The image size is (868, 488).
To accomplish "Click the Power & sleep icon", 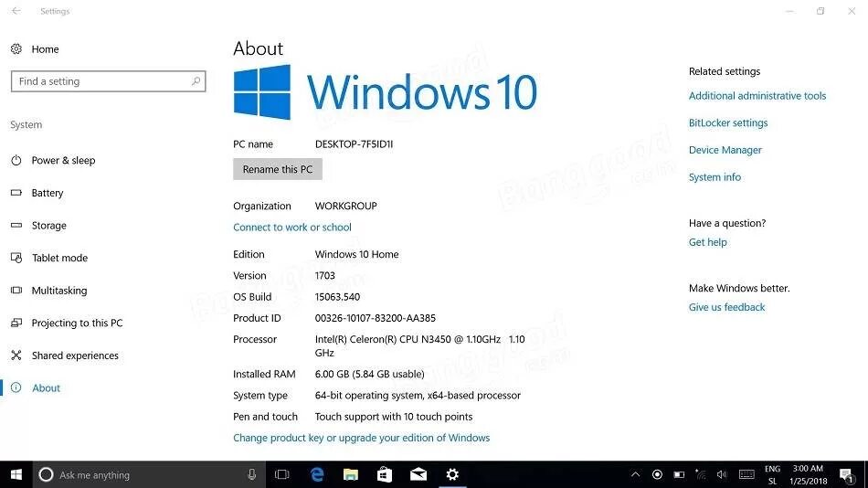I will [x=16, y=161].
